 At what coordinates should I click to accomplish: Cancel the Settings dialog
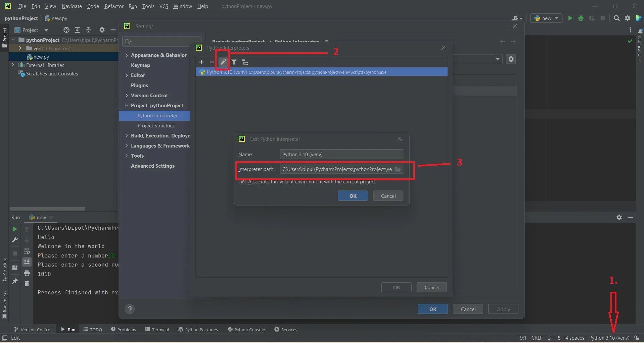(x=468, y=309)
